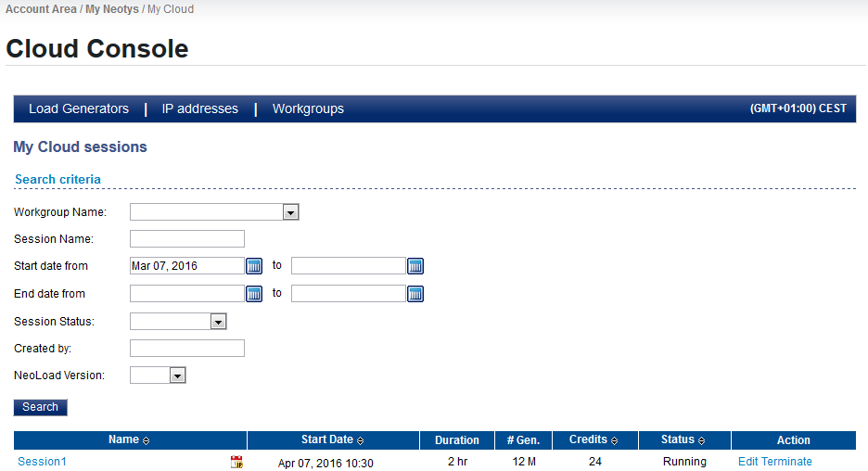Open the Session1 link

42,462
